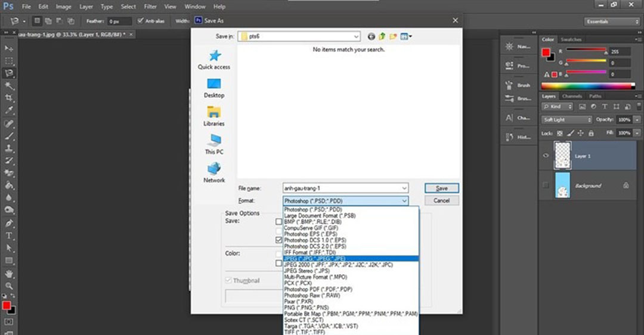Click Create New Folder icon in dialog

(393, 36)
